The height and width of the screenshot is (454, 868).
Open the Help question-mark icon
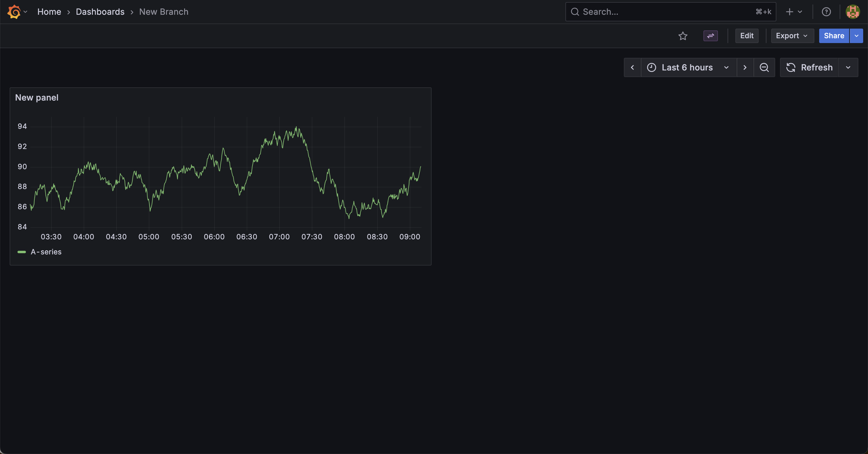tap(826, 12)
